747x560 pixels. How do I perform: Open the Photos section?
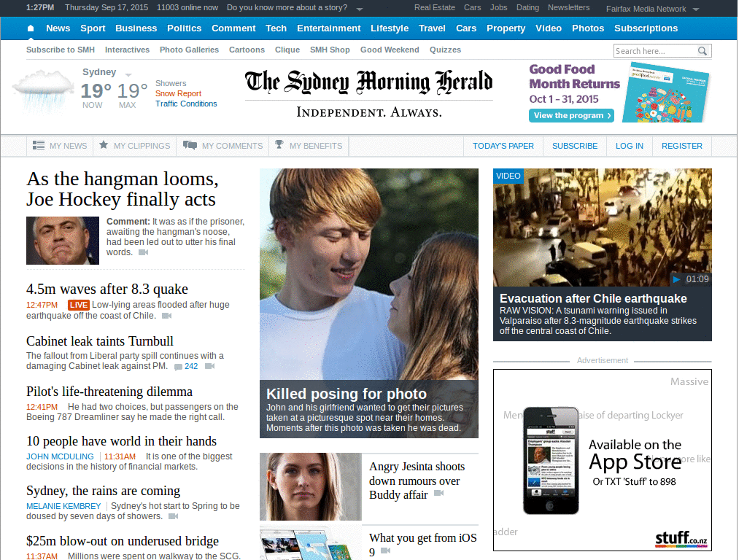pos(588,28)
